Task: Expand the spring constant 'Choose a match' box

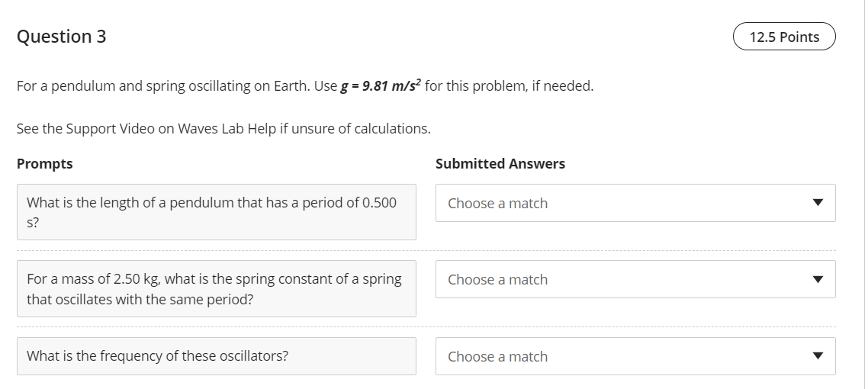Action: tap(625, 280)
